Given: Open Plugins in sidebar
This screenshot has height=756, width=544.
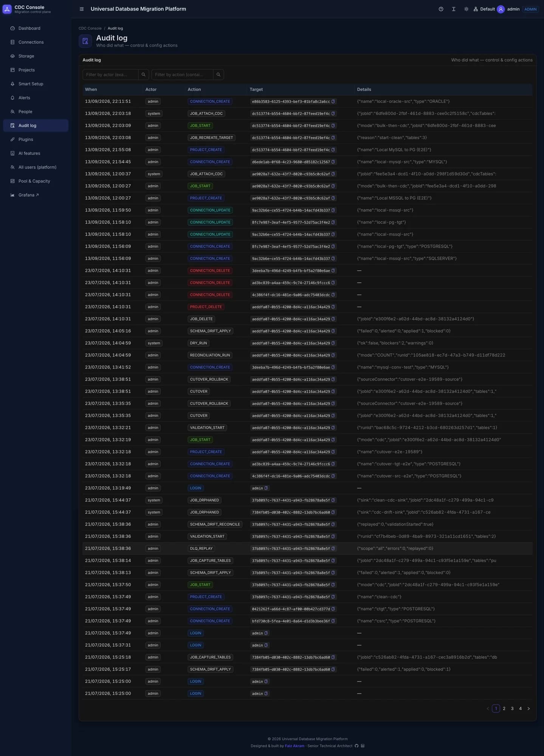Looking at the screenshot, I should tap(36, 139).
